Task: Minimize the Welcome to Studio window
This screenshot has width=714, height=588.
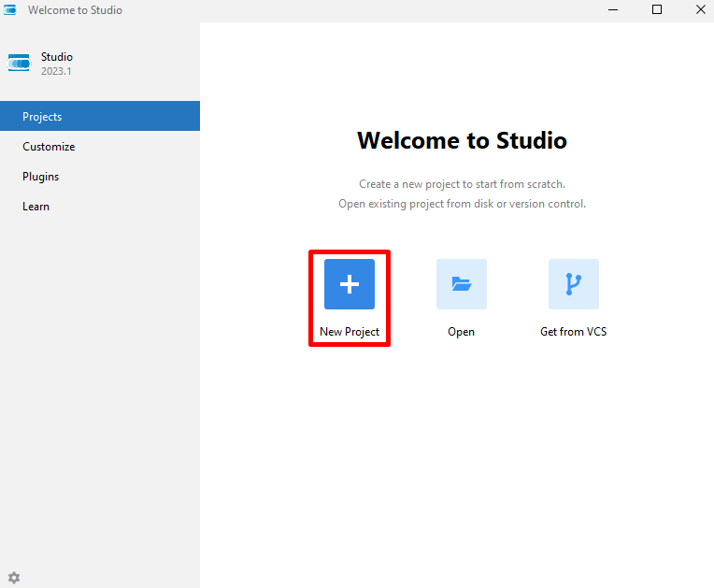Action: click(x=614, y=10)
